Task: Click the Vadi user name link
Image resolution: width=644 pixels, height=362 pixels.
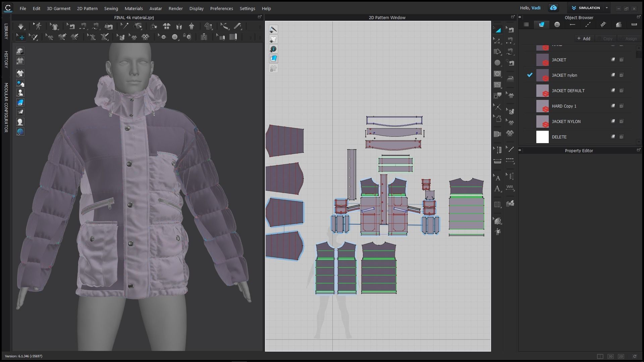Action: coord(536,8)
